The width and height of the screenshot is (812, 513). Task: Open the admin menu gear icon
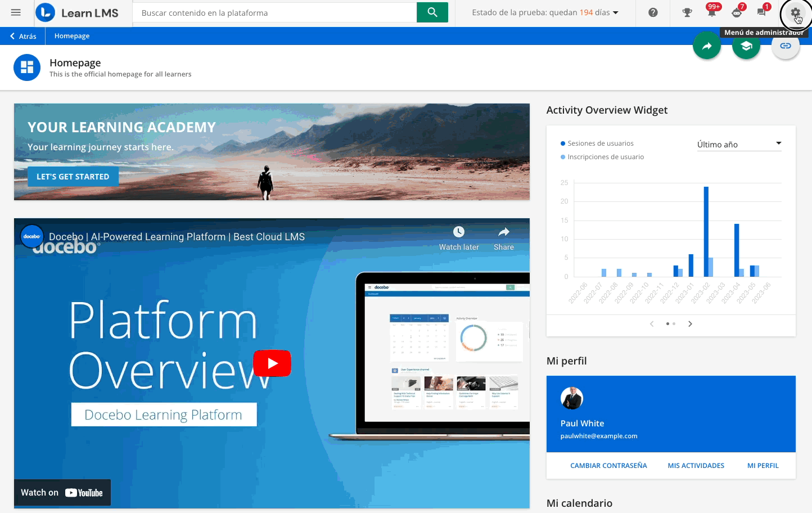coord(796,12)
